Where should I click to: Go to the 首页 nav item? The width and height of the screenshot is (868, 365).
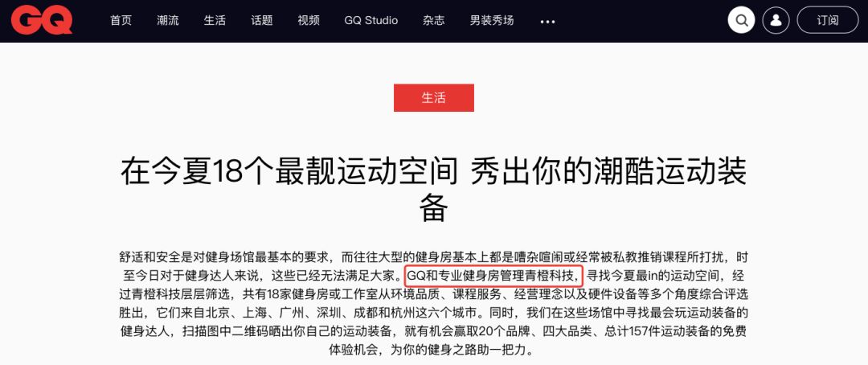pos(121,21)
